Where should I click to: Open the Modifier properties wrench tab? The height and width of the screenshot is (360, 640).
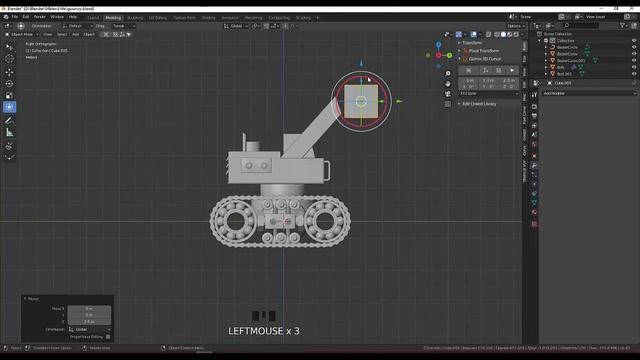point(534,165)
